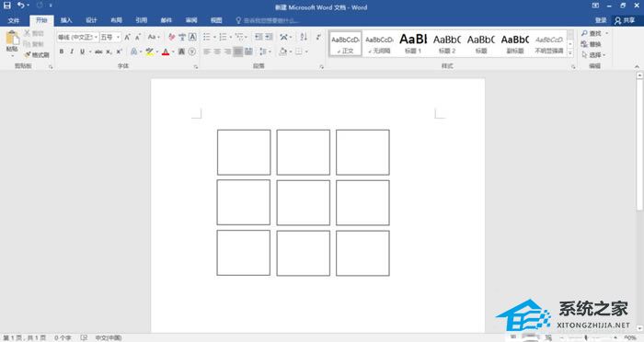
Task: Collapse the ribbon with the chevron
Action: coord(637,66)
